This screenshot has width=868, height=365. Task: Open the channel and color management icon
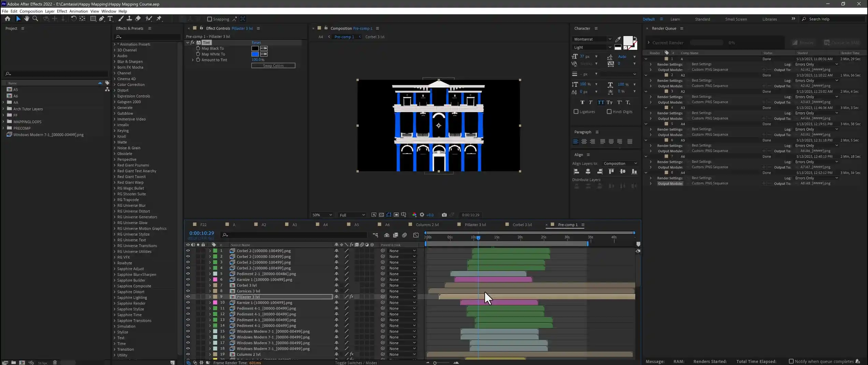(x=414, y=215)
